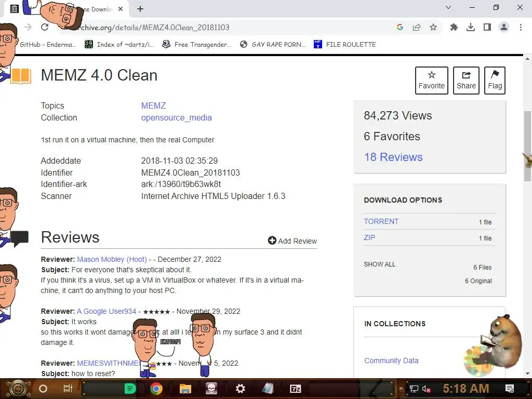This screenshot has height=399, width=532.
Task: Click the scrollbar down arrow
Action: (x=528, y=374)
